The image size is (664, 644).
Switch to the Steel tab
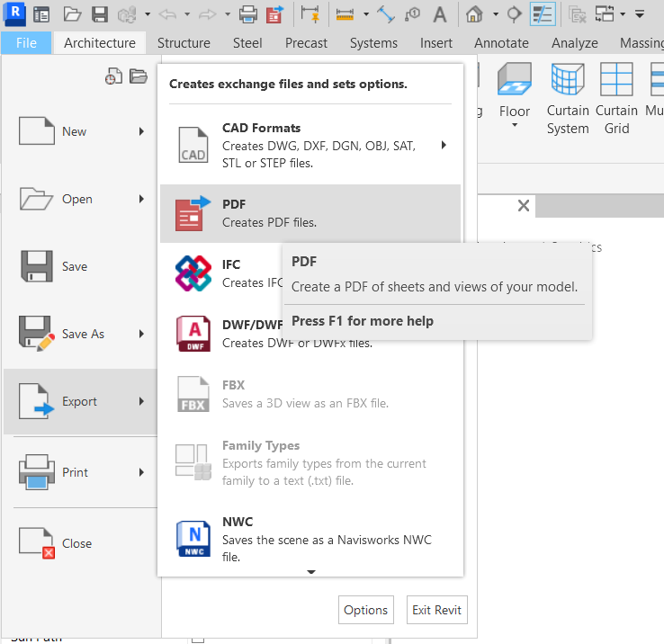point(247,43)
